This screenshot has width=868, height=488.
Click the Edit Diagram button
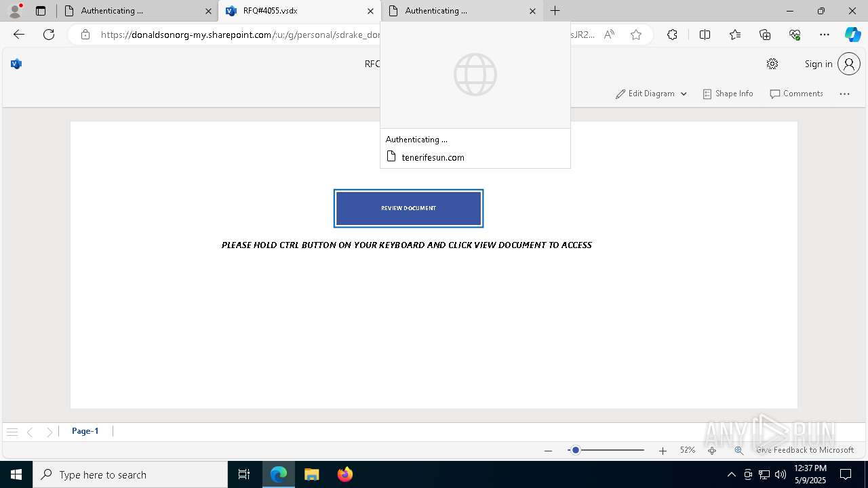[x=645, y=94]
